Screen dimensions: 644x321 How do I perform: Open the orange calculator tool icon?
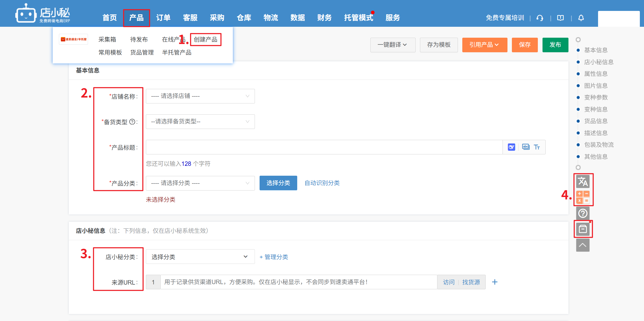tap(583, 197)
